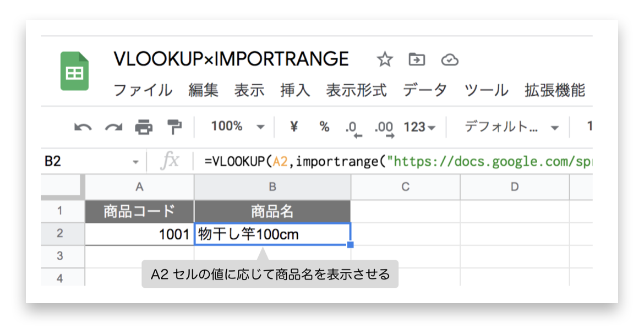
Task: Open the 拡張機能 menu
Action: point(555,90)
